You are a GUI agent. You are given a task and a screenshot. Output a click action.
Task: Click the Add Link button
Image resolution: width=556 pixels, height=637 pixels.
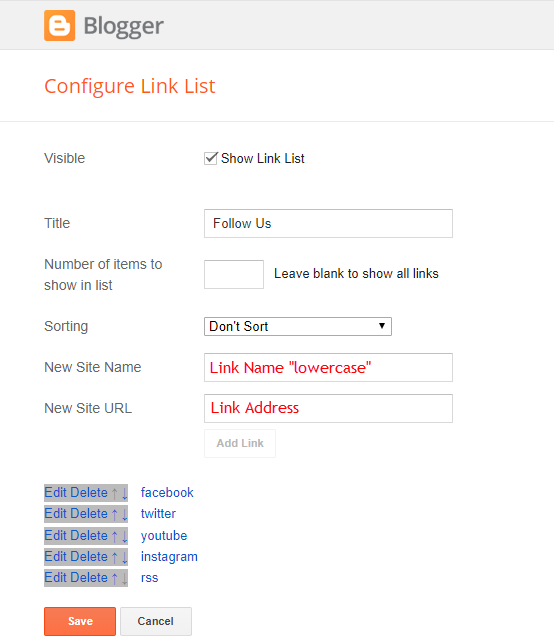pyautogui.click(x=240, y=443)
